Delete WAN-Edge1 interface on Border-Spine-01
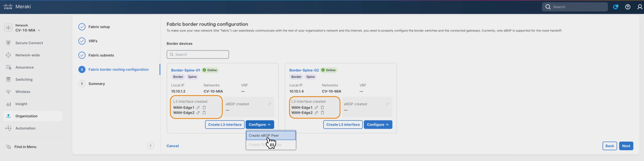 (204, 107)
